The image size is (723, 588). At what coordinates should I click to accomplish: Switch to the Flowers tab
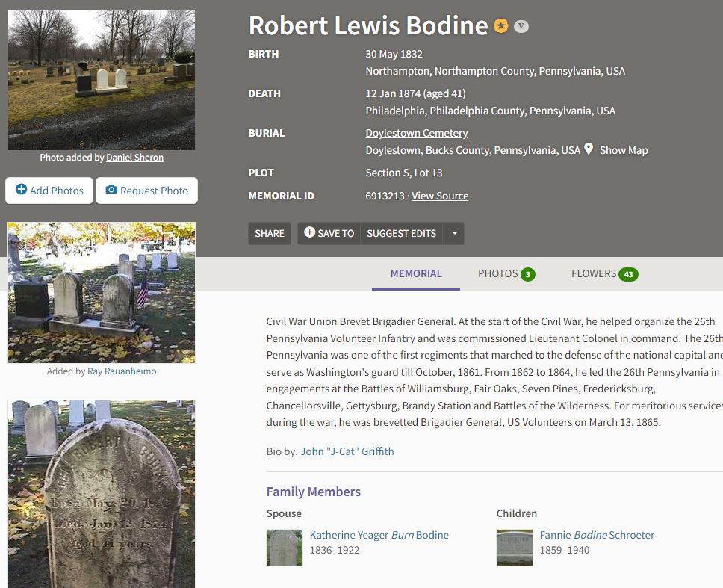tap(604, 274)
